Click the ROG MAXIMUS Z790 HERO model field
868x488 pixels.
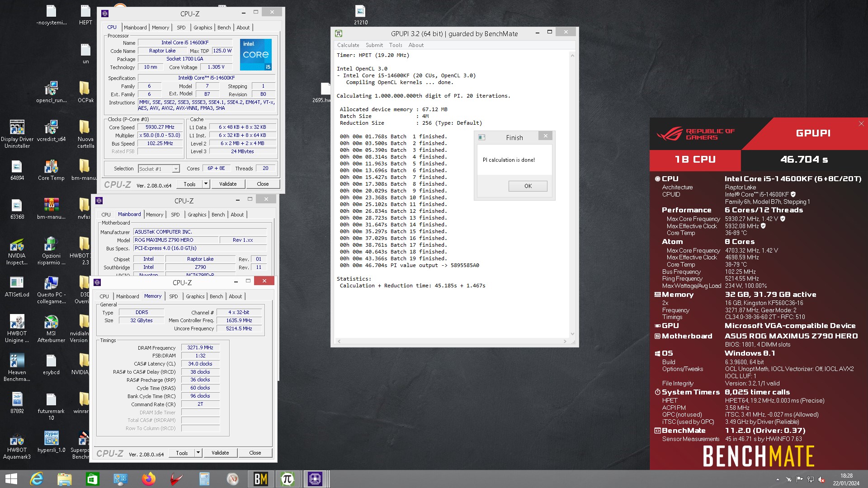(176, 240)
